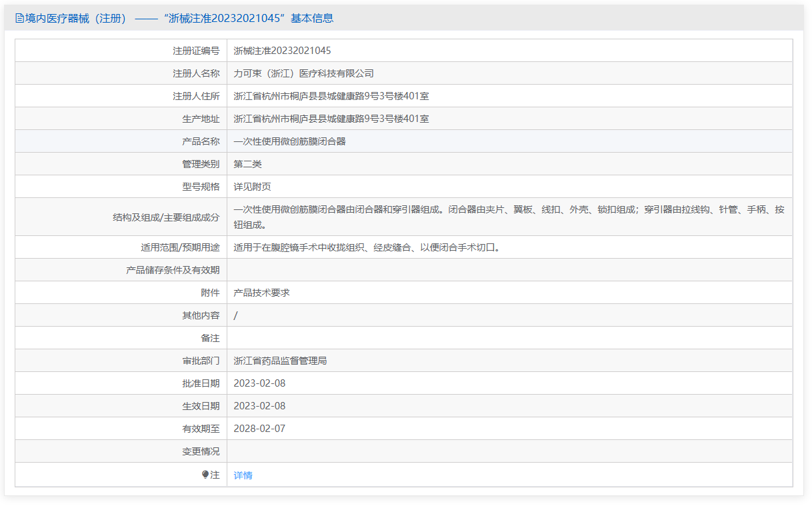Open the 详情 link

tap(243, 475)
